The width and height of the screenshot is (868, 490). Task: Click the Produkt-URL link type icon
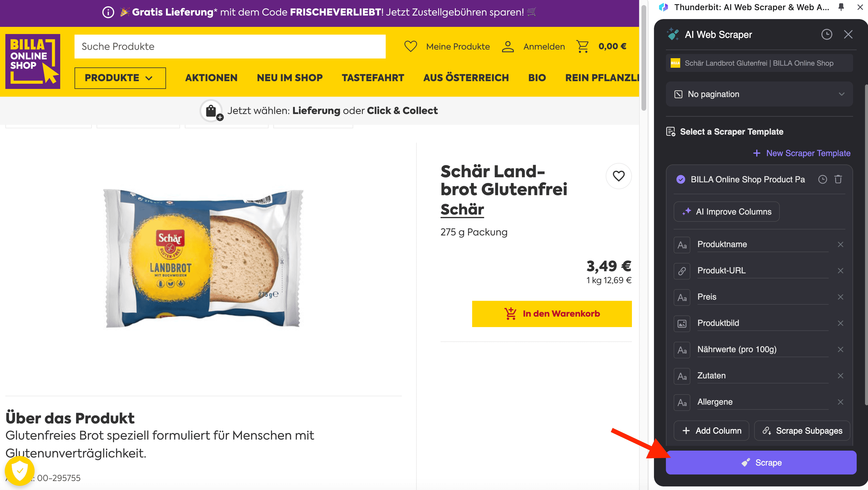[x=682, y=271]
